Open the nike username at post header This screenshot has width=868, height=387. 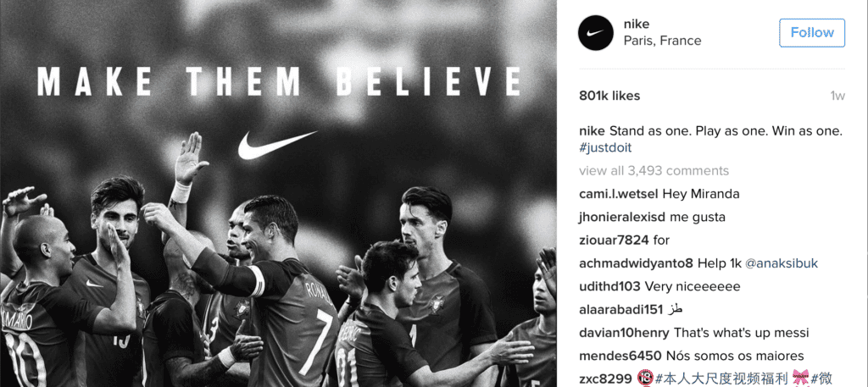636,25
